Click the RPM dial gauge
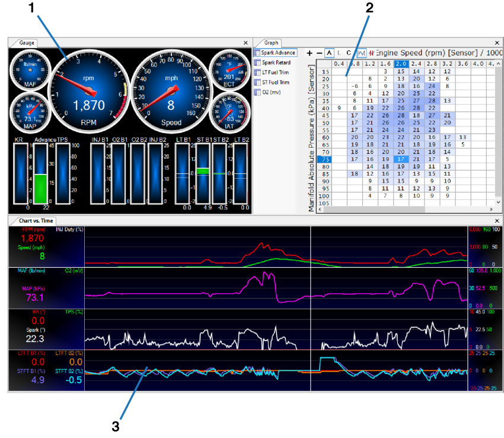Screen dimensions: 504x438 point(89,92)
